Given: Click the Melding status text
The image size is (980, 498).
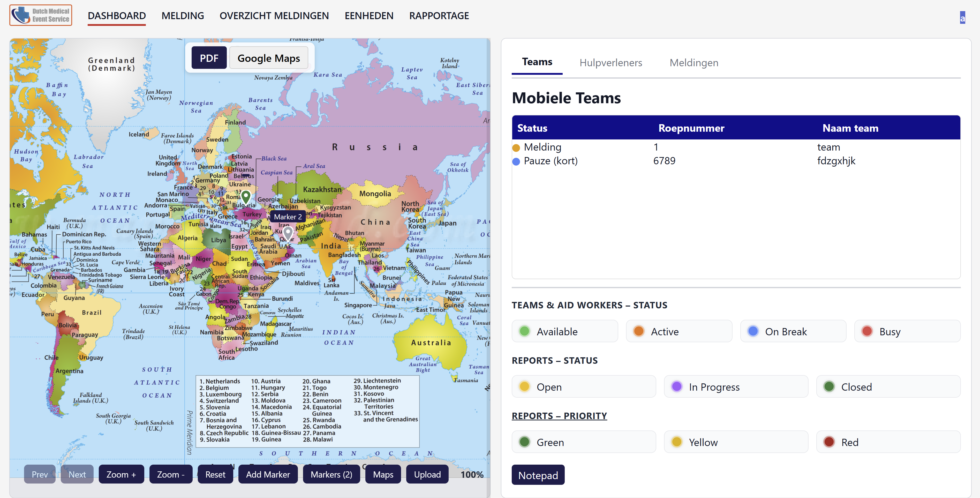Looking at the screenshot, I should point(542,147).
